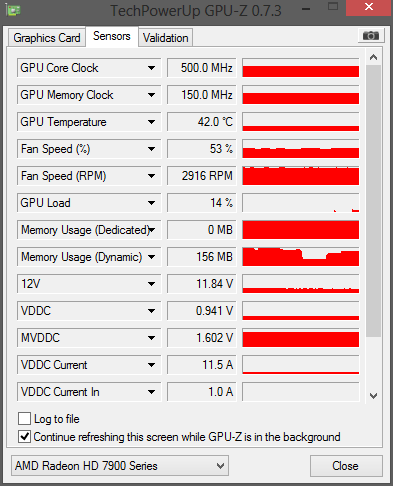The image size is (393, 486).
Task: Open the Fan Speed (RPM) dropdown arrow
Action: (x=151, y=176)
